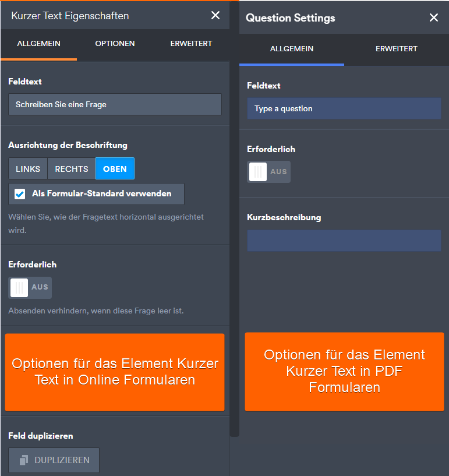Screen dimensions: 449x476
Task: Toggle Als Formular-Standard verwenden checkbox
Action: (x=20, y=194)
